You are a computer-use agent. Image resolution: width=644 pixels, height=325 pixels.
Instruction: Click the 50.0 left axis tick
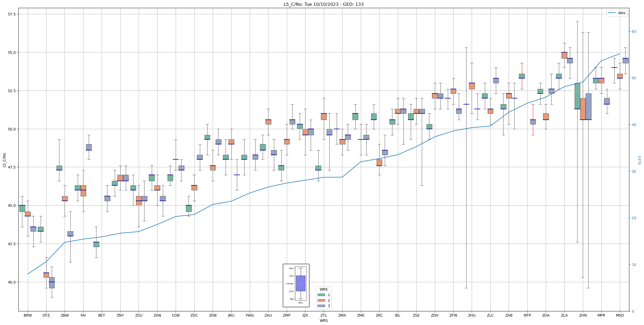[12, 129]
